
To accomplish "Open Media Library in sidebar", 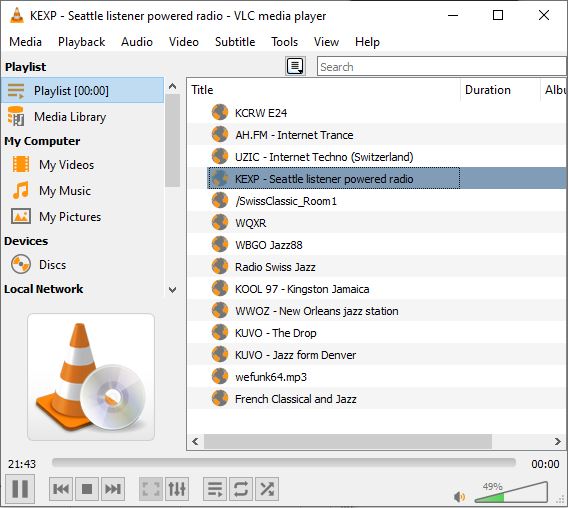I will [83, 117].
